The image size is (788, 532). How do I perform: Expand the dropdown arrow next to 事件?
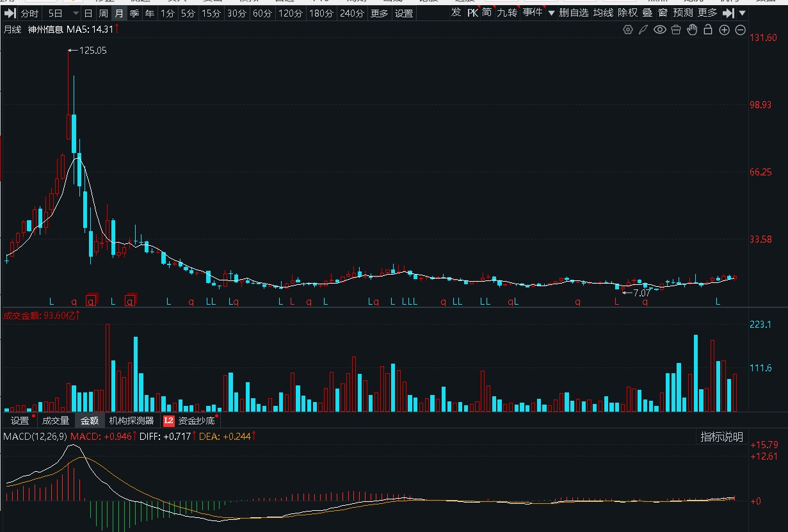tap(551, 13)
